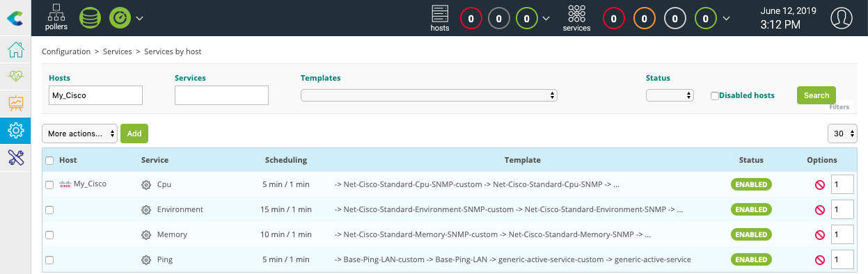Check the Memory service row checkbox
The image size is (868, 274).
(49, 235)
